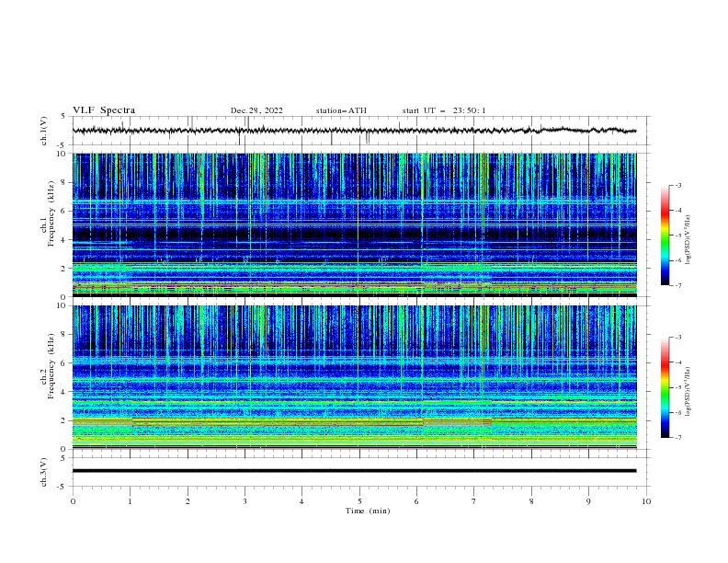Click the "ch.1(V)" waveform axis label

coord(44,131)
